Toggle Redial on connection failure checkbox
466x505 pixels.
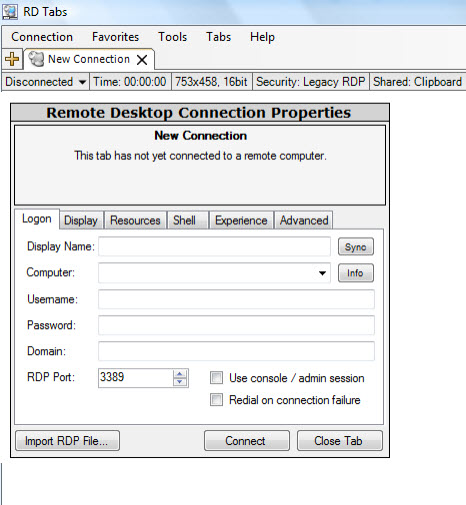216,400
